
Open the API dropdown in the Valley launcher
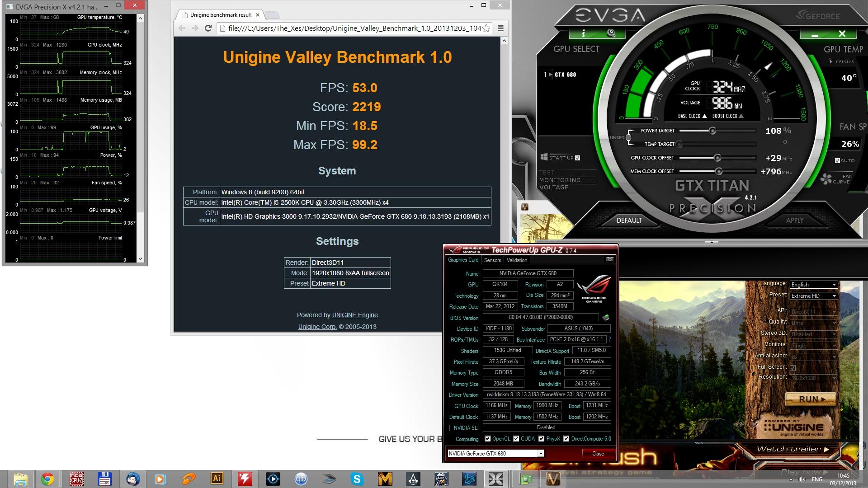(814, 312)
